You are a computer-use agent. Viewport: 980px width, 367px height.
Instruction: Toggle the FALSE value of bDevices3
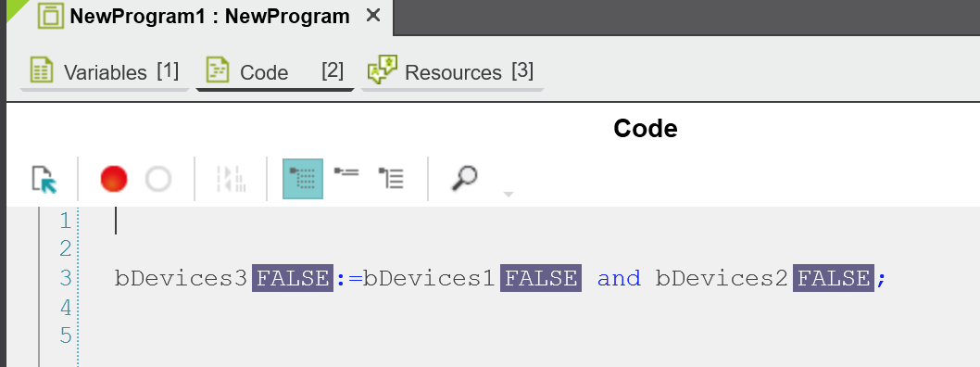coord(293,278)
